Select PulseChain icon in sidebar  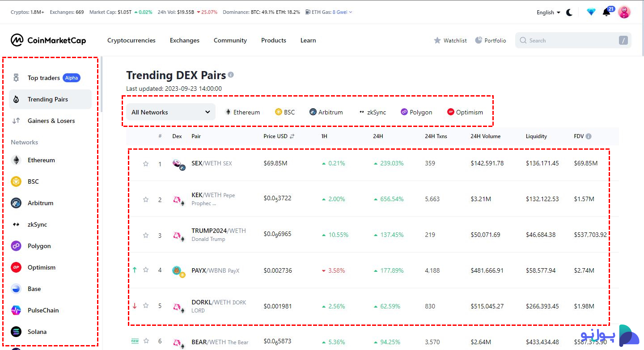[16, 310]
